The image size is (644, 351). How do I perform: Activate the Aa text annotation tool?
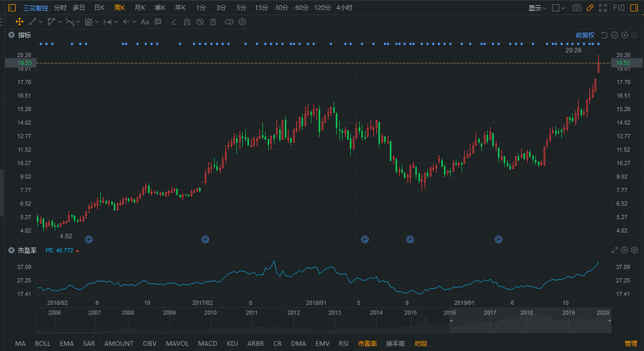click(x=145, y=22)
